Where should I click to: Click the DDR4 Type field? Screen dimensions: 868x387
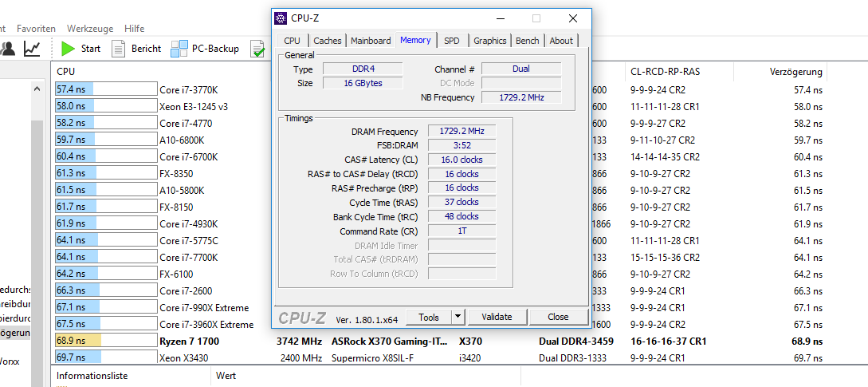point(363,69)
